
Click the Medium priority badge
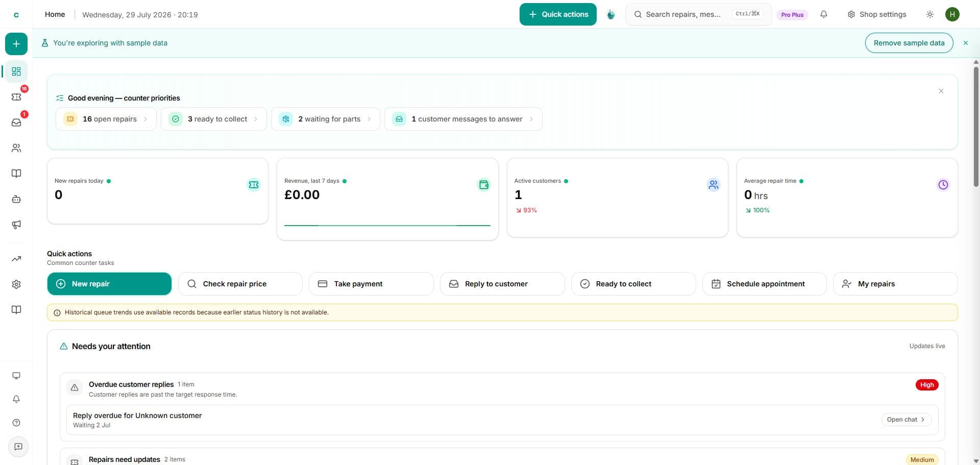pyautogui.click(x=922, y=460)
